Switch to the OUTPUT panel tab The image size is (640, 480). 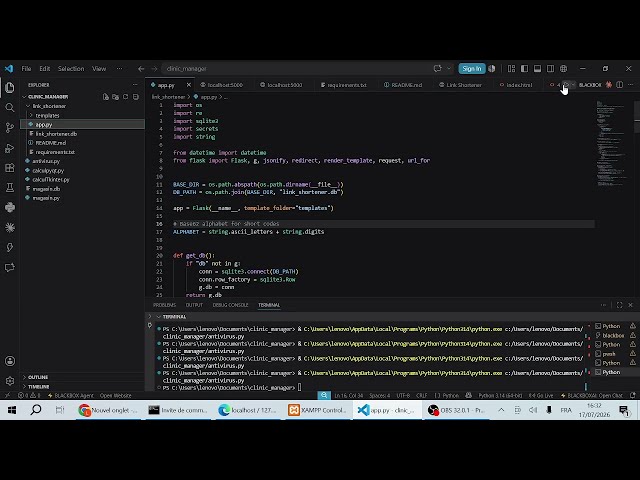194,305
